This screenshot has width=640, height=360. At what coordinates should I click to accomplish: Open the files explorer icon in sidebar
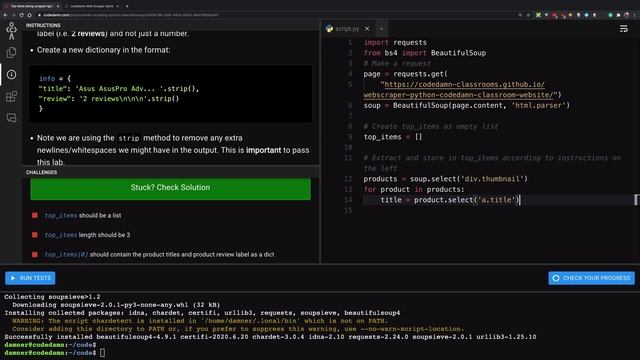(x=11, y=52)
